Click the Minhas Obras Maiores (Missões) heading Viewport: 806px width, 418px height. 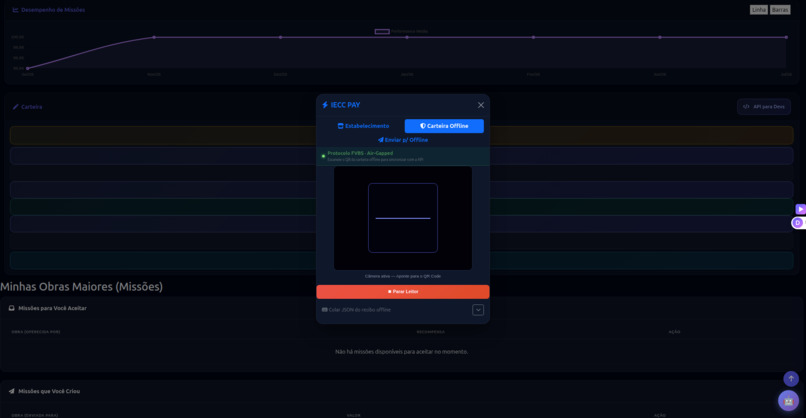(x=81, y=287)
